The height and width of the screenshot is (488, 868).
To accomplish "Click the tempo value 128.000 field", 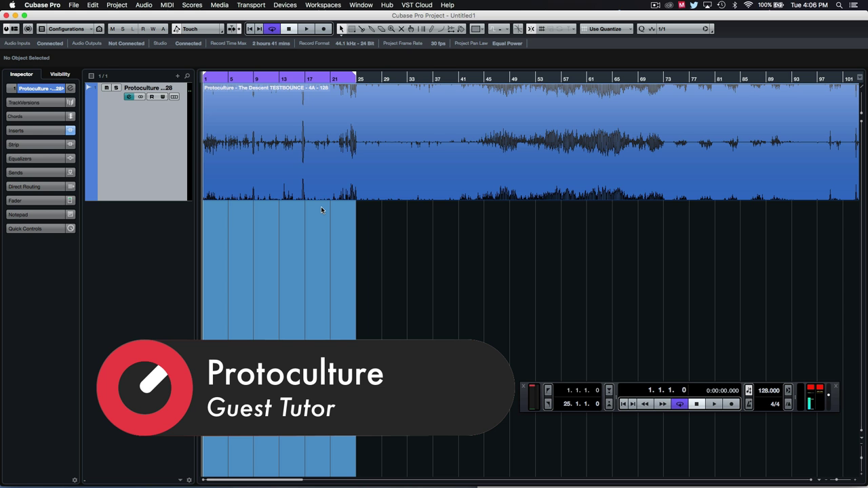I will pos(768,390).
